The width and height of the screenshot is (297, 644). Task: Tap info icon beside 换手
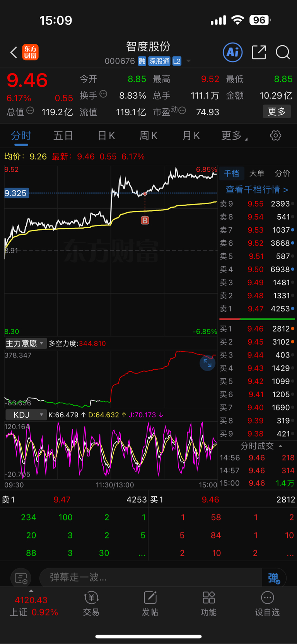103,94
